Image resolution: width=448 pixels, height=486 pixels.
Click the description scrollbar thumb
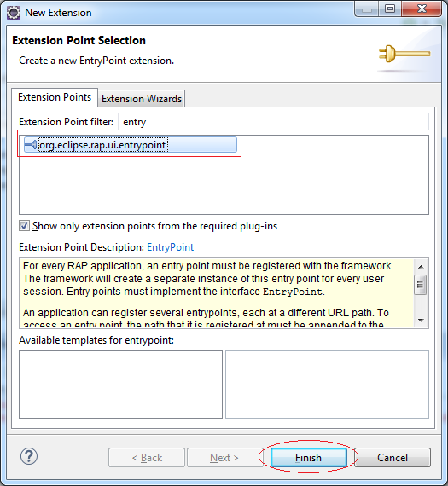tap(421, 285)
